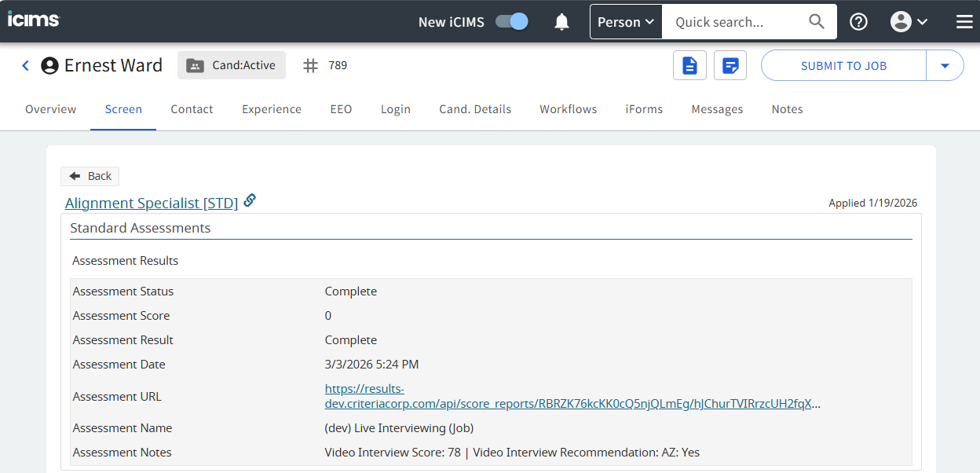
Task: Go back using the left chevron
Action: point(25,65)
